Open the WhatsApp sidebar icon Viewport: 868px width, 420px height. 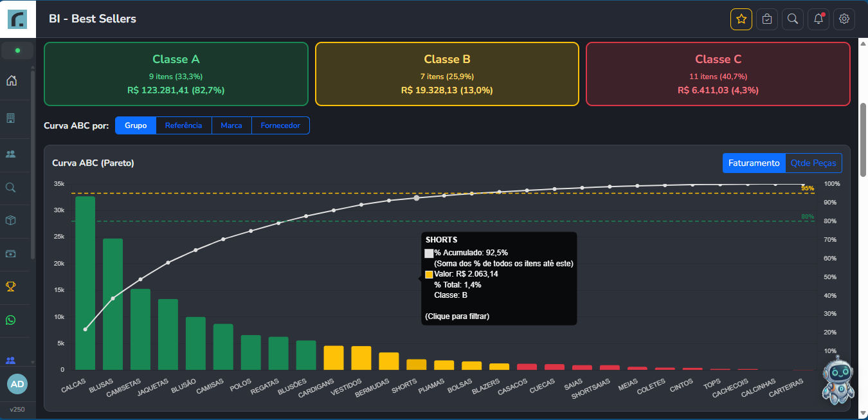coord(11,320)
